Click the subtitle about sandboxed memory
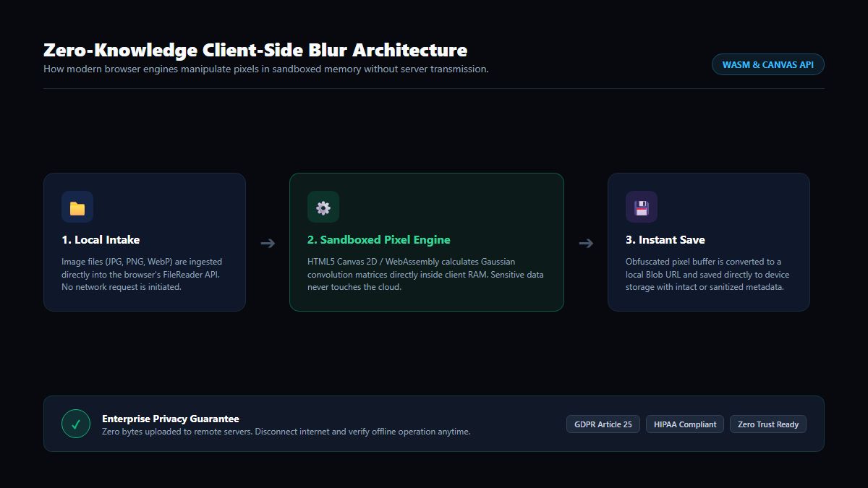 [266, 69]
